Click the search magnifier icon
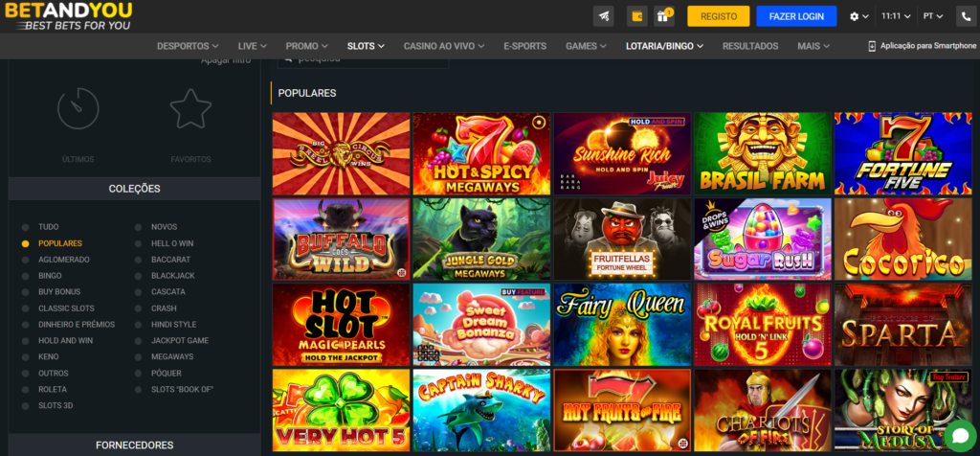980x456 pixels. pos(289,59)
